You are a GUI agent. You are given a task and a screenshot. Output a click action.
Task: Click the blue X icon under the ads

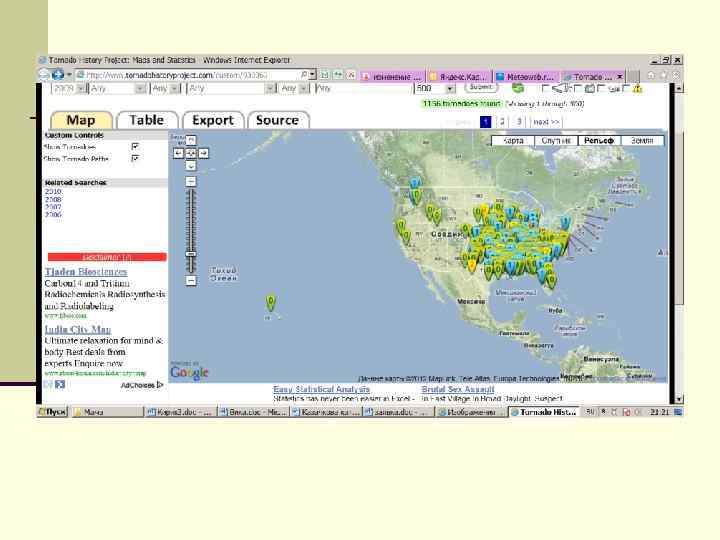click(x=60, y=384)
